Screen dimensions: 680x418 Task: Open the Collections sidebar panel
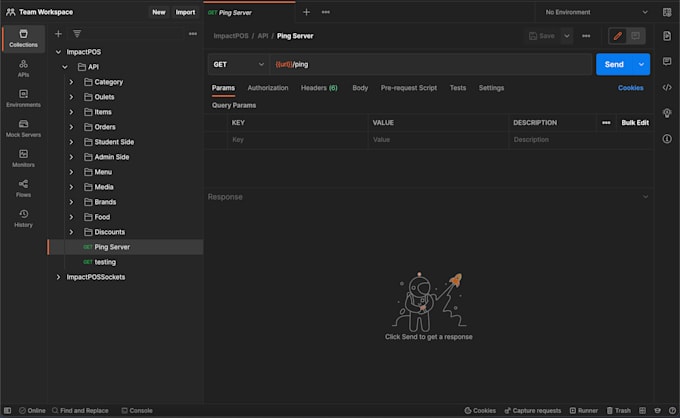coord(23,39)
